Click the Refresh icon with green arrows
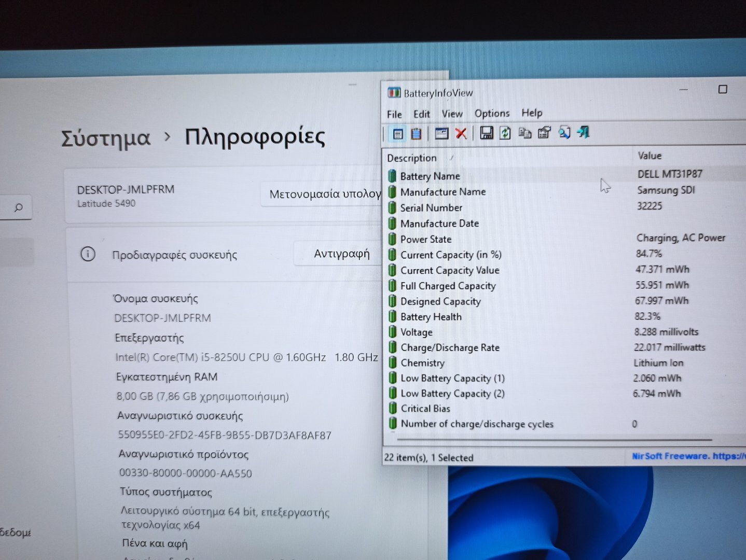746x560 pixels. point(505,133)
